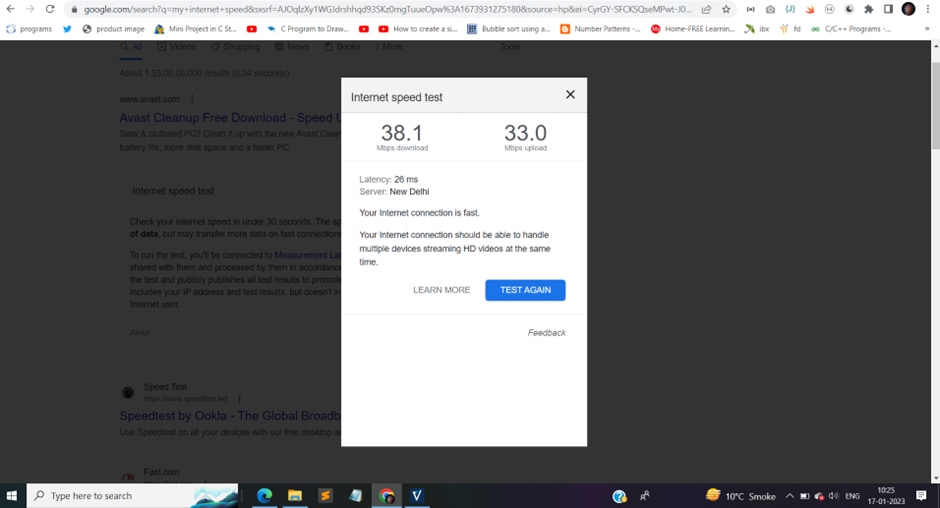The image size is (940, 508).
Task: Open 'C/C++ Programs -...' bookmark
Action: click(x=851, y=29)
